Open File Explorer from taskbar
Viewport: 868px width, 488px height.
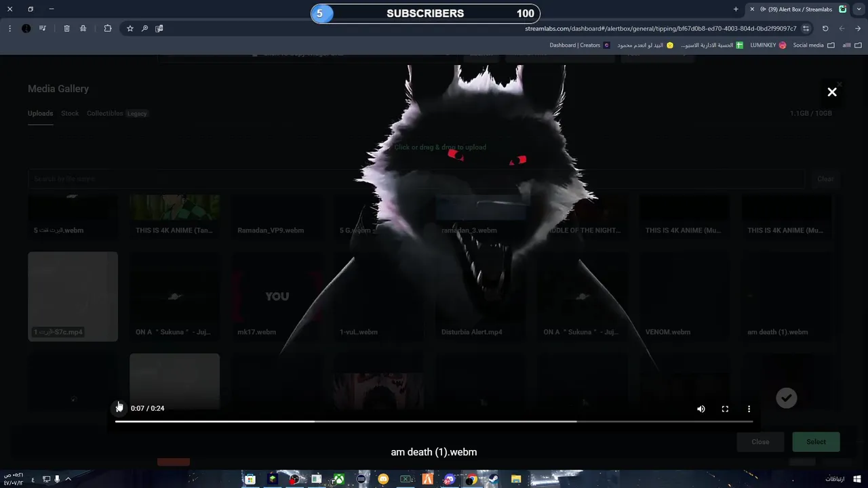click(x=515, y=479)
